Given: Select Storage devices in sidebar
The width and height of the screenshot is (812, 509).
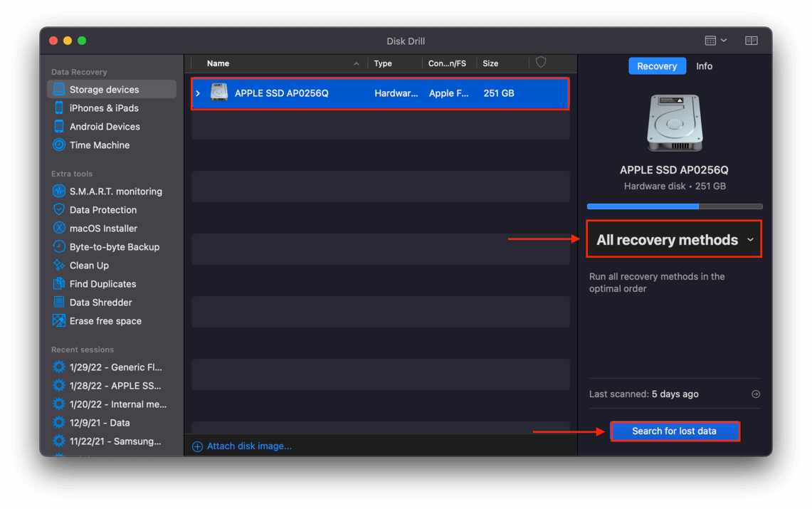Looking at the screenshot, I should pos(112,89).
